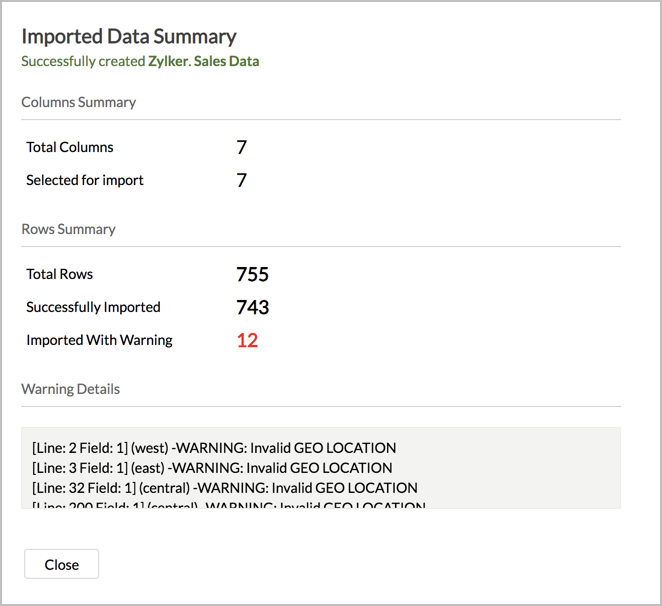
Task: Click the Line 3 (east) warning entry
Action: [x=212, y=468]
